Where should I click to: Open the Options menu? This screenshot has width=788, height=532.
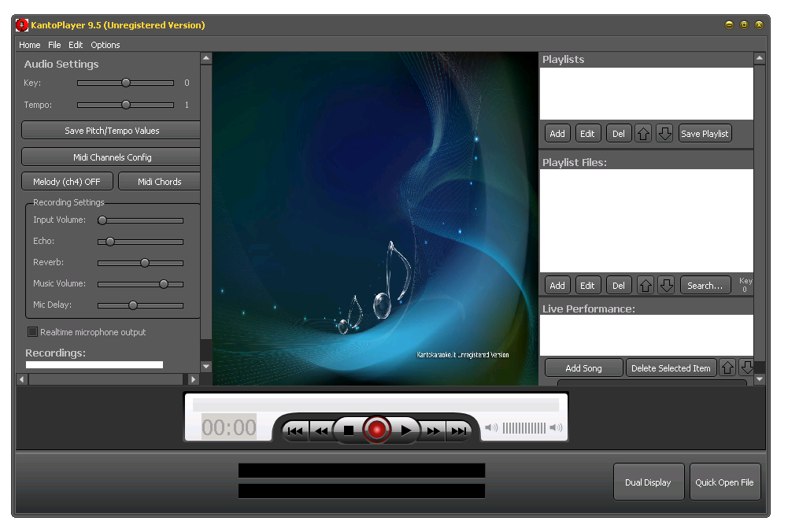(105, 45)
